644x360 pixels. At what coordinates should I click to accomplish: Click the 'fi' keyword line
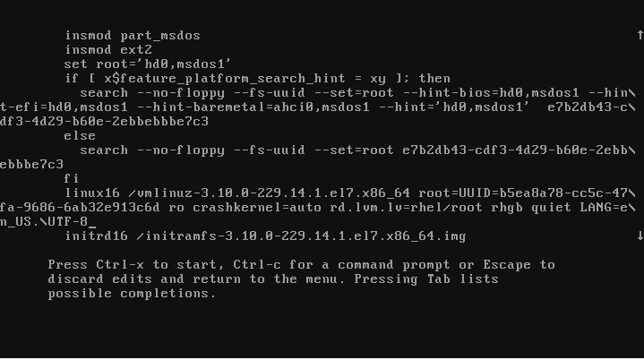(71, 179)
